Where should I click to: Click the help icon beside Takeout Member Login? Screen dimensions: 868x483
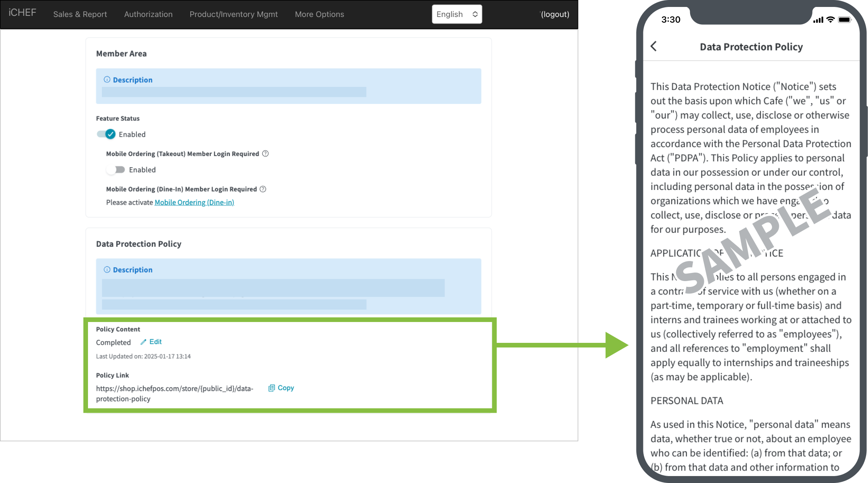[x=266, y=154]
